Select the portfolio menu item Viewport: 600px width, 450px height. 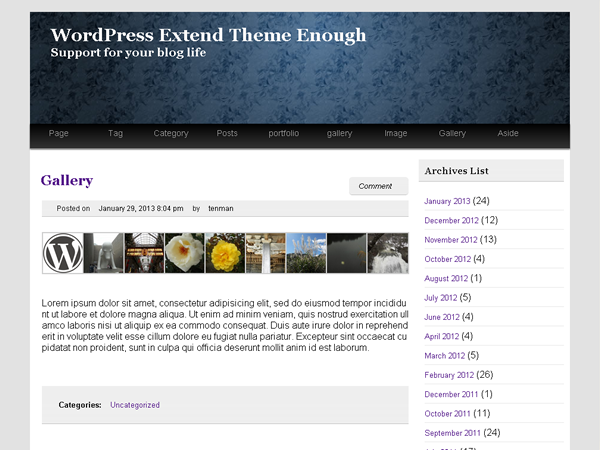tap(284, 133)
